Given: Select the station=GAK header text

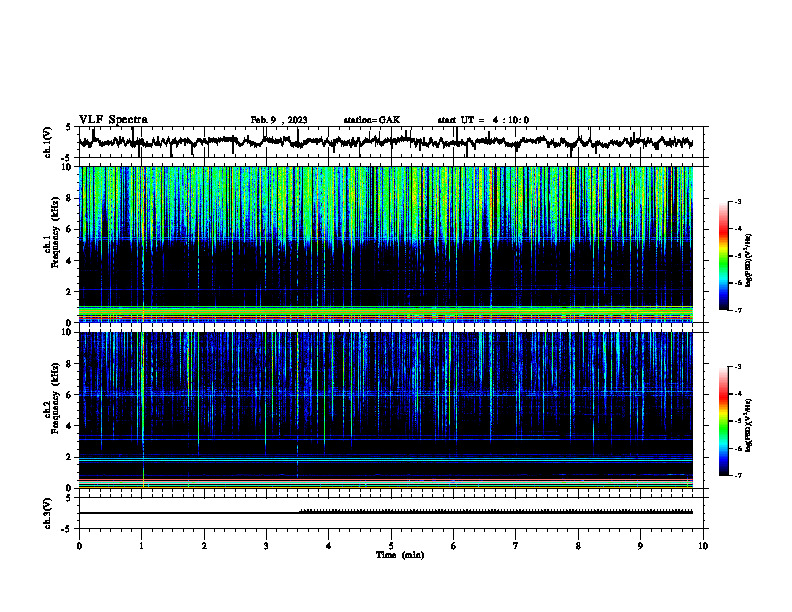Looking at the screenshot, I should (372, 120).
